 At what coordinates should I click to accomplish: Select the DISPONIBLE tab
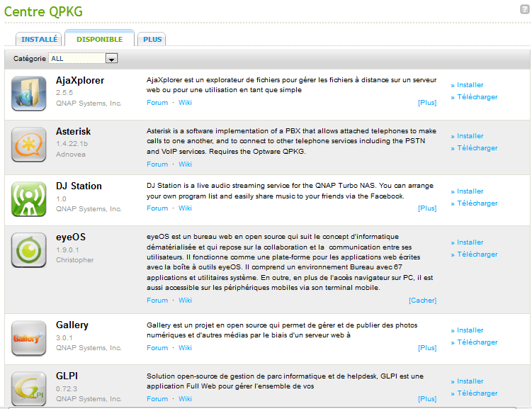pyautogui.click(x=99, y=39)
